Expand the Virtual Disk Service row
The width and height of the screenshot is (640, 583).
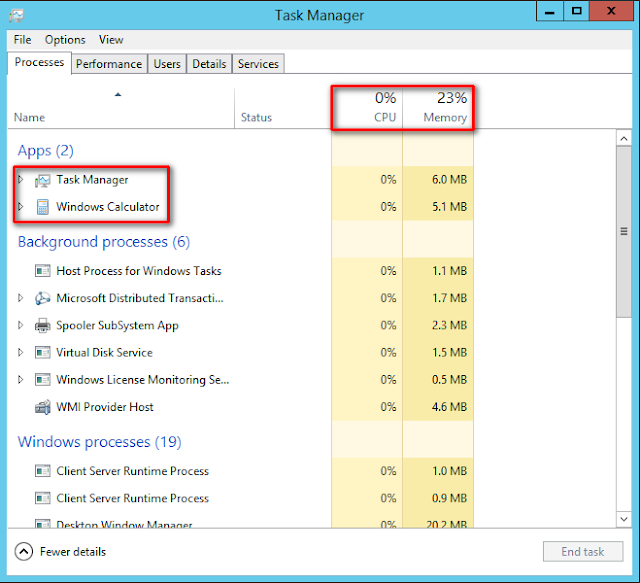click(x=20, y=352)
